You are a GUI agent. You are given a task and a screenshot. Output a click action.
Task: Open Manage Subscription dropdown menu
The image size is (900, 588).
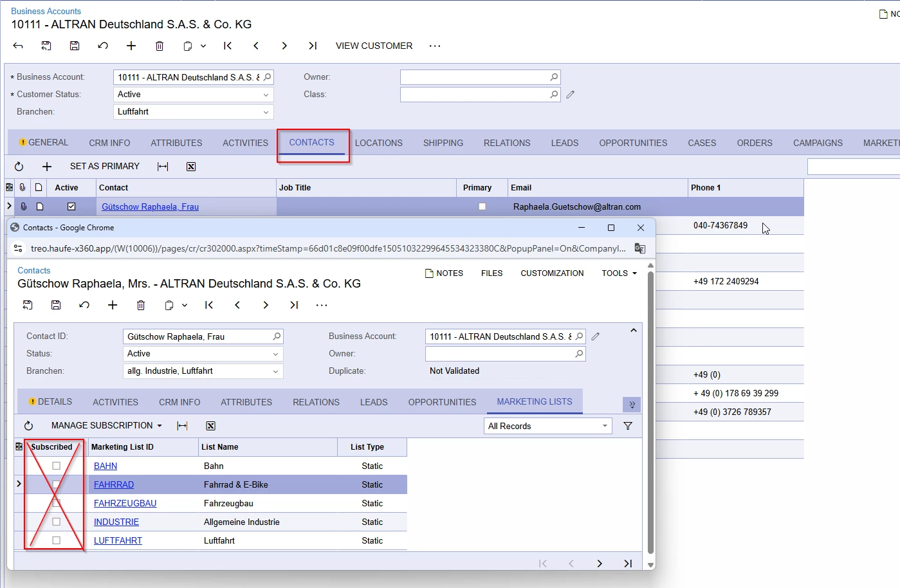[107, 425]
